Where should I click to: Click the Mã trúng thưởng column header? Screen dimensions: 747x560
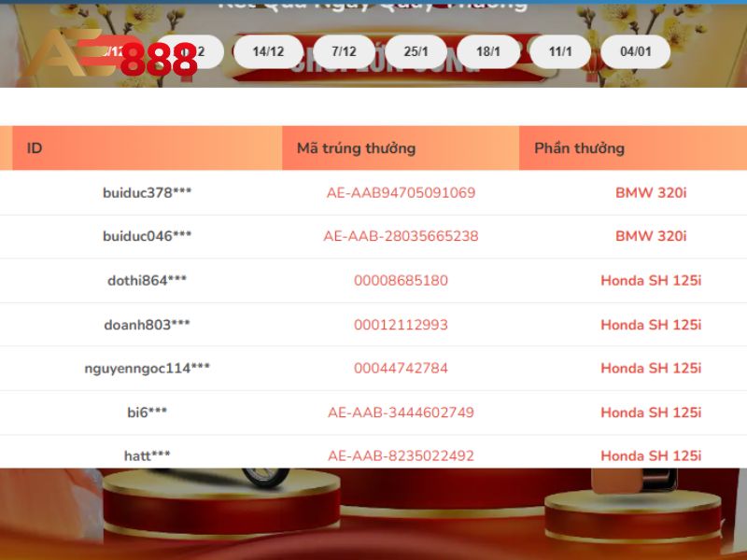(x=356, y=147)
